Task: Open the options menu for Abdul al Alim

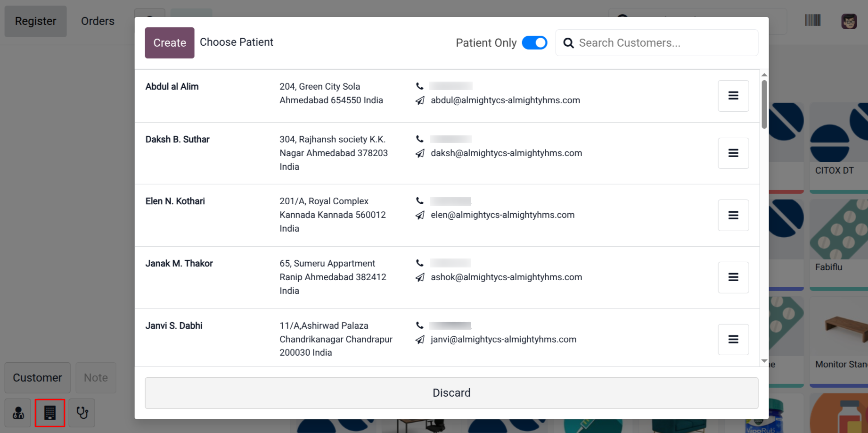Action: [x=733, y=96]
